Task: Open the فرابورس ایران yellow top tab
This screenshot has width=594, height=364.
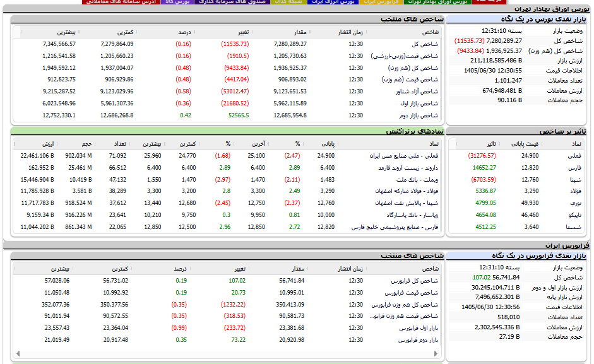Action: [x=381, y=2]
